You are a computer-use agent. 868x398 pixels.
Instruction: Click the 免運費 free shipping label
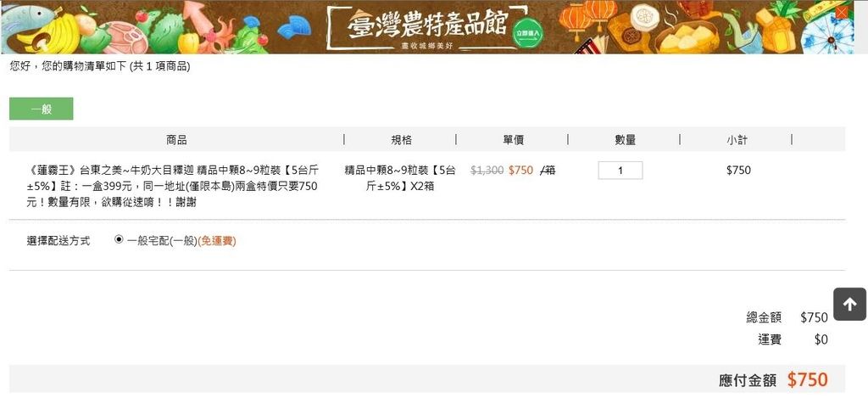click(x=217, y=241)
